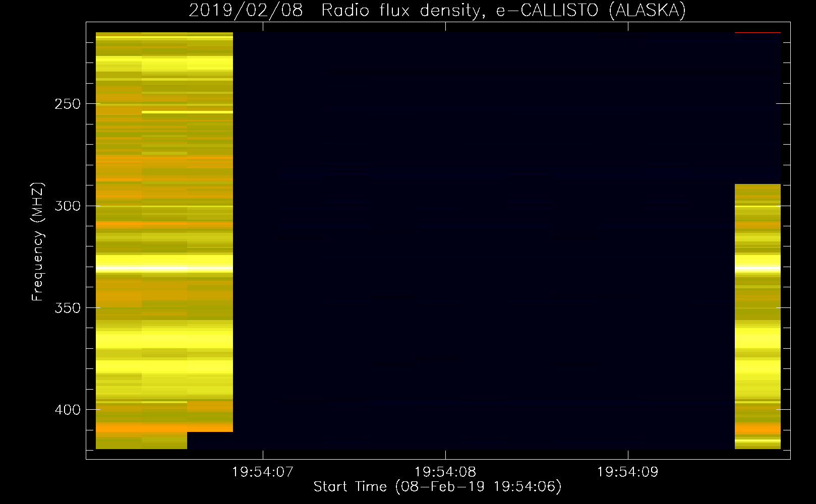Click the 'Frequency (MHZ)' vertical axis label
816x504 pixels.
click(38, 241)
